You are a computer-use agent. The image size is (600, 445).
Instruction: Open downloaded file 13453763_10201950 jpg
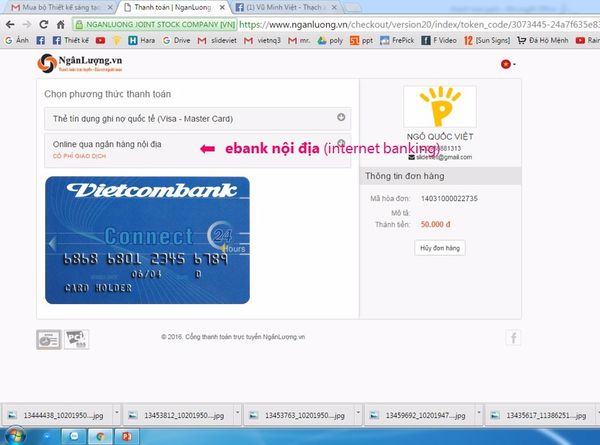[x=300, y=415]
